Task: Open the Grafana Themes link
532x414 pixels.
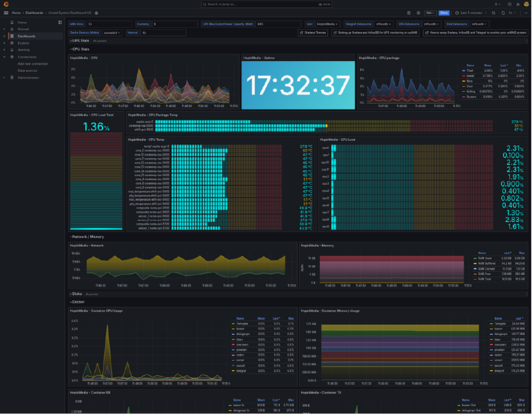Action: click(314, 32)
